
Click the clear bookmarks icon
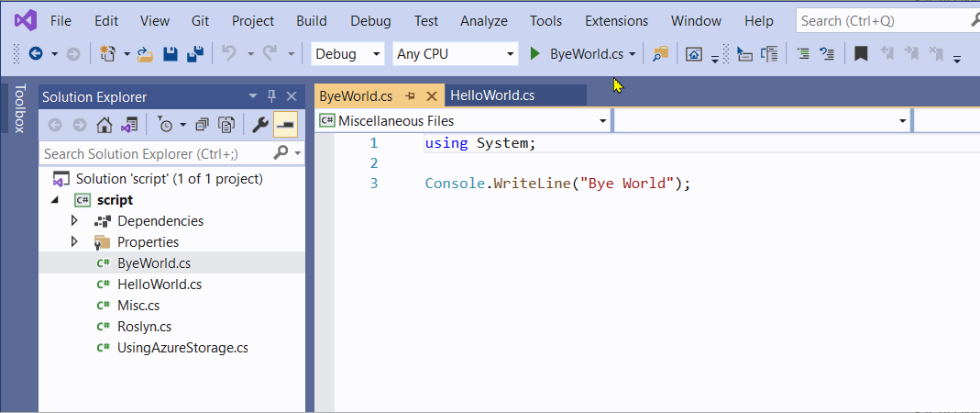(x=936, y=54)
